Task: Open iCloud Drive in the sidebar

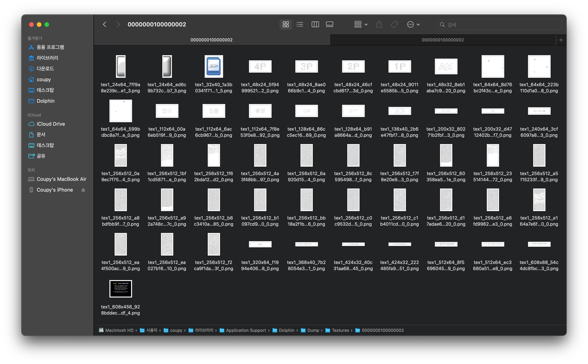Action: coord(51,124)
